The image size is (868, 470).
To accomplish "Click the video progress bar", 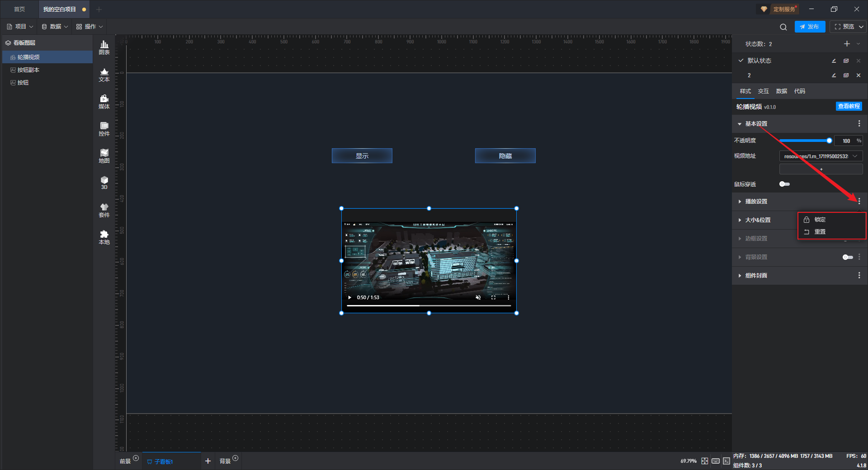I will point(429,305).
